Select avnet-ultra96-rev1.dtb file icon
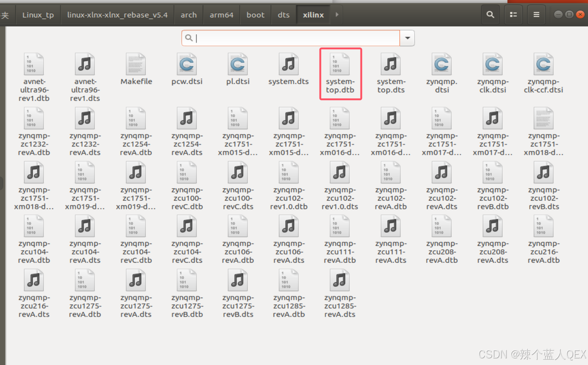588x365 pixels. (x=34, y=64)
